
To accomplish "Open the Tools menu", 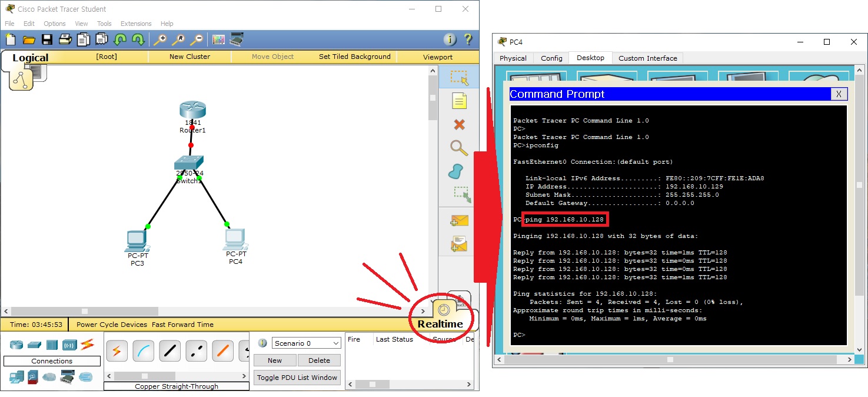I will click(x=104, y=24).
